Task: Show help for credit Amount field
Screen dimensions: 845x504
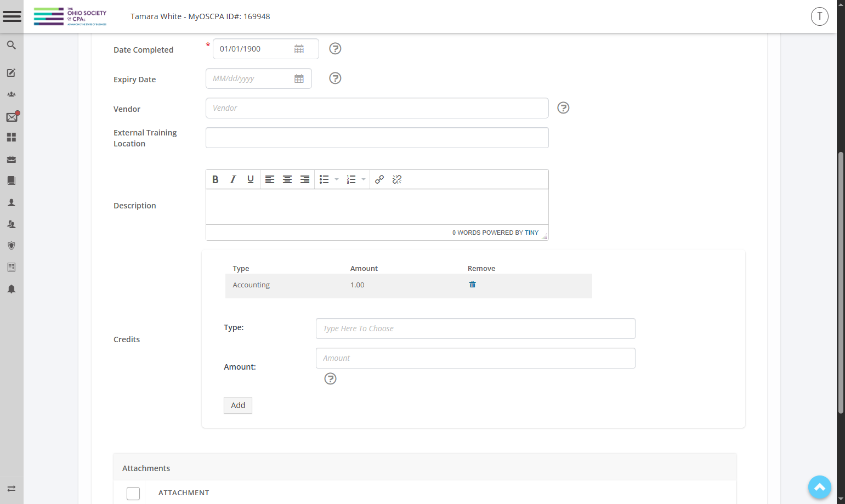Action: tap(330, 379)
